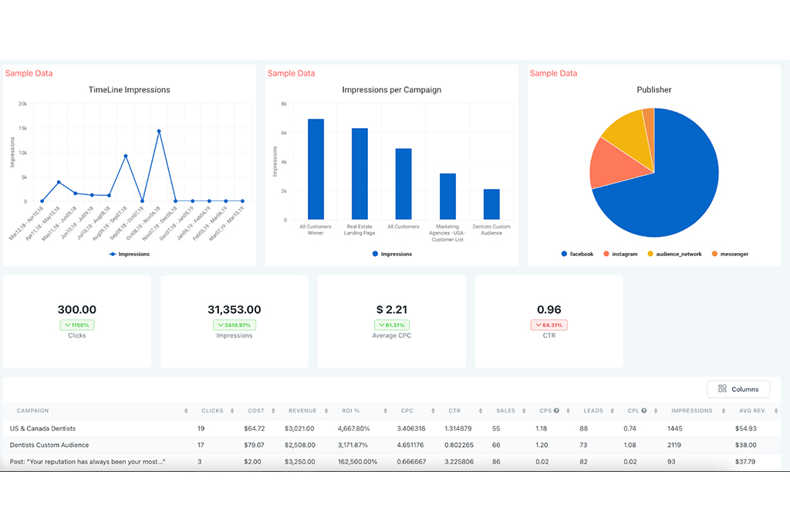Image resolution: width=790 pixels, height=532 pixels.
Task: Sort by Clicks using its sort arrows
Action: pos(230,411)
